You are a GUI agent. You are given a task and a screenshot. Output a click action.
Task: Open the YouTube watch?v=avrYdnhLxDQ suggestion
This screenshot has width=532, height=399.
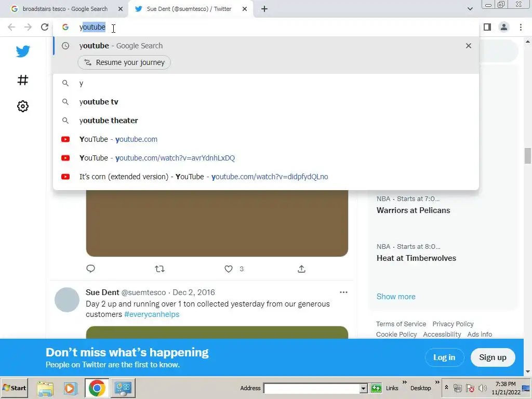tap(266, 158)
